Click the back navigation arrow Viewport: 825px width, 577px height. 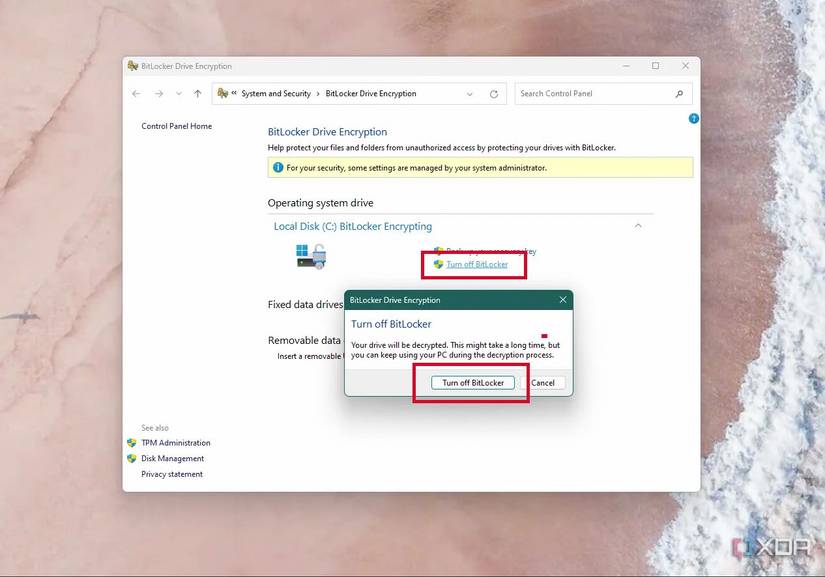(x=136, y=93)
